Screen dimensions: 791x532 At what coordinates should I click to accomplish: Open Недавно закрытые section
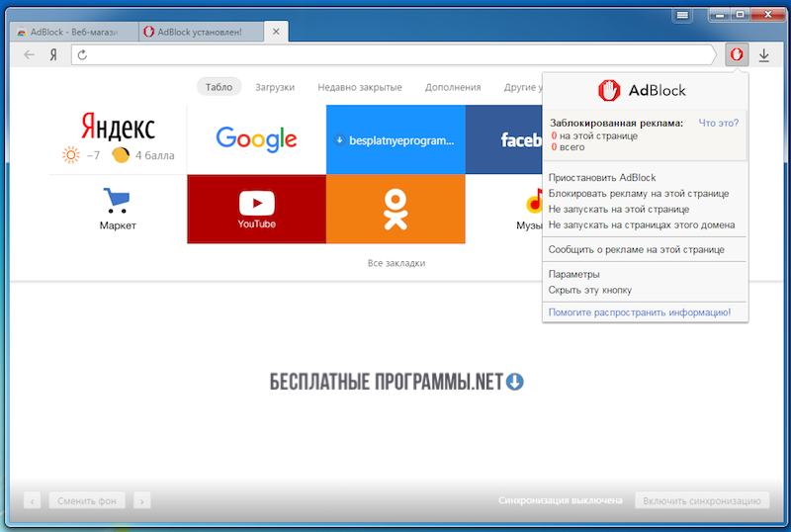pyautogui.click(x=360, y=87)
